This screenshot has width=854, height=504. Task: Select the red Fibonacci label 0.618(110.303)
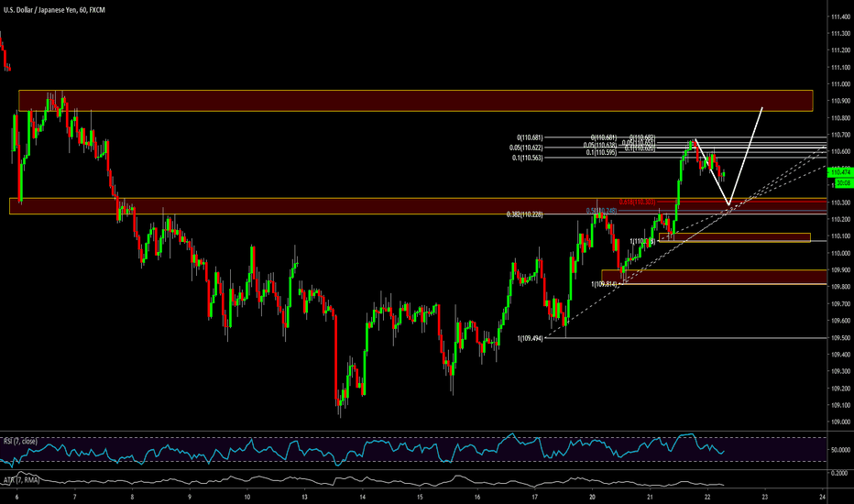click(637, 203)
